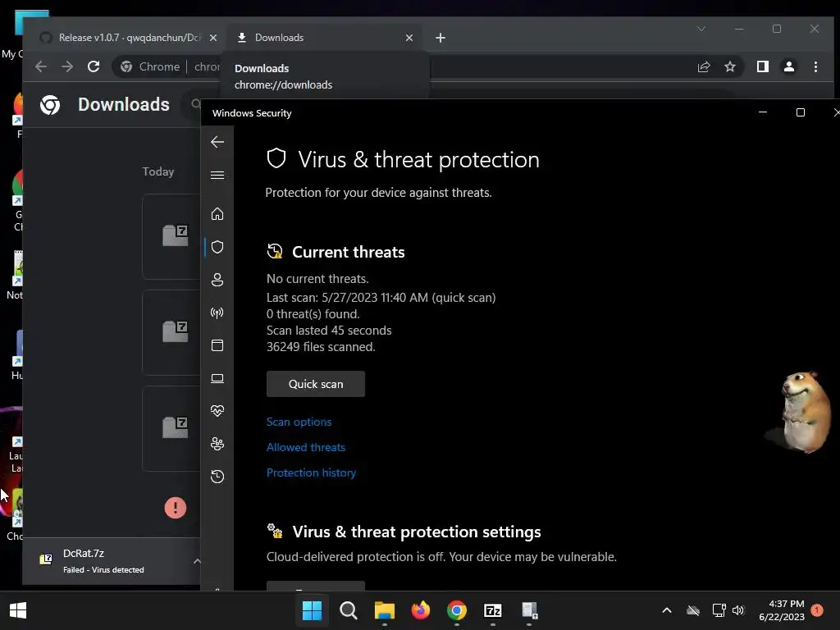Open Windows Security hamburger menu
840x630 pixels.
(217, 176)
